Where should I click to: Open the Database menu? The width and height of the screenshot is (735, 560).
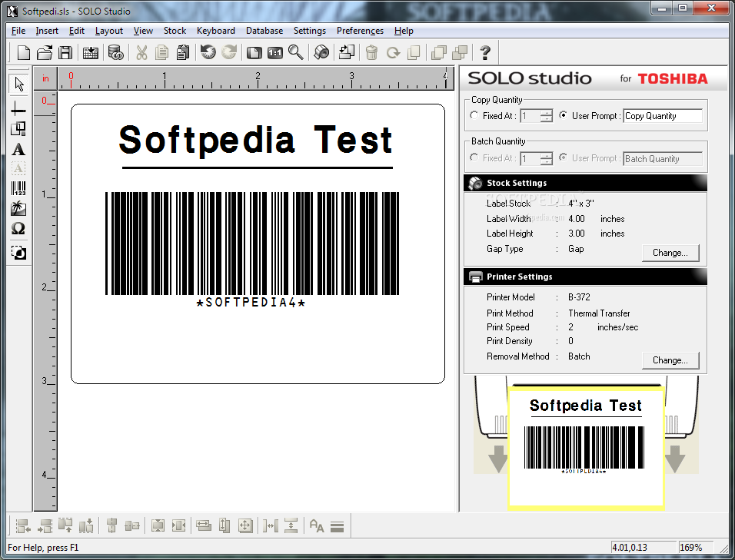[x=264, y=31]
